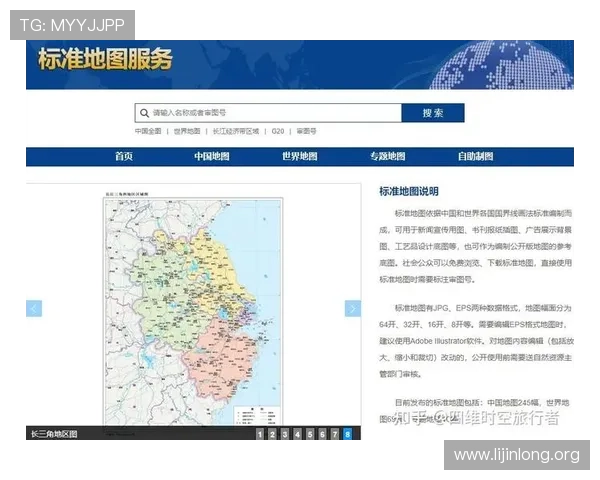This screenshot has height=480, width=600.
Task: Jump to carousel slide 4
Action: [x=297, y=434]
